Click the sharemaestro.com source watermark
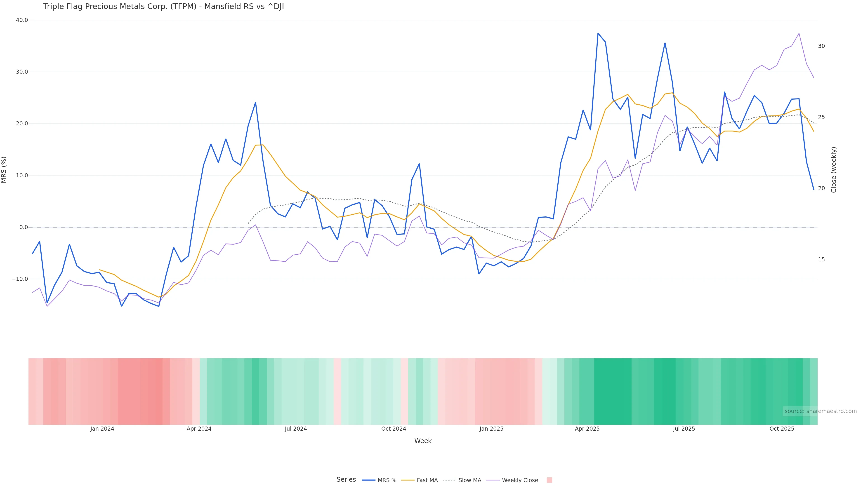Image resolution: width=868 pixels, height=488 pixels. tap(820, 411)
